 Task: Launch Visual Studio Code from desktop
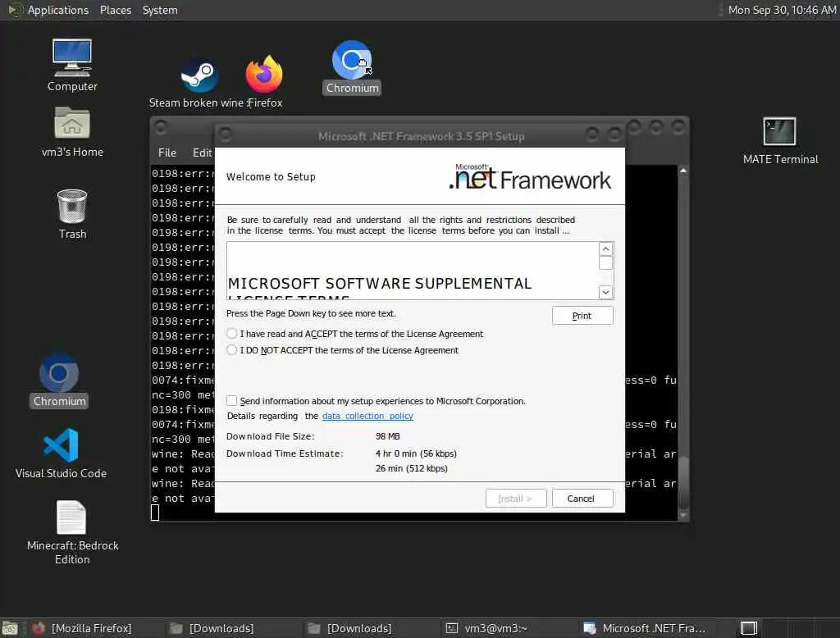tap(61, 453)
